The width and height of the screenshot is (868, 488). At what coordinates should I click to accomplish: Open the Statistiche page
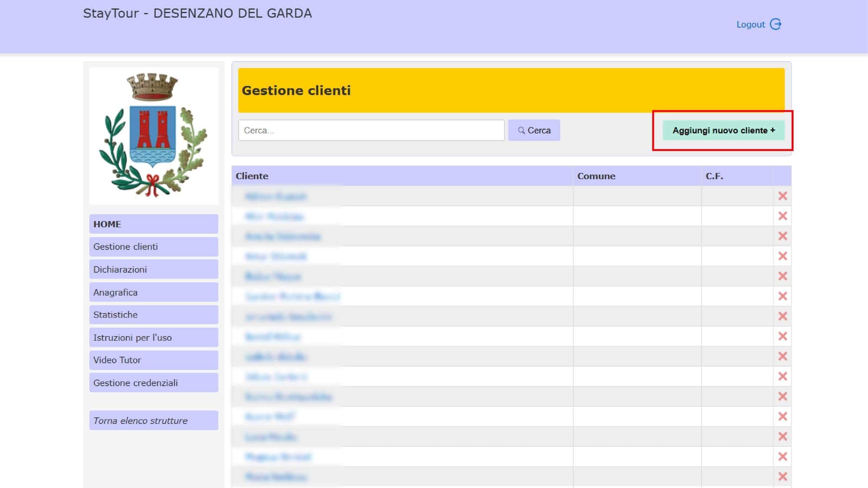(154, 315)
